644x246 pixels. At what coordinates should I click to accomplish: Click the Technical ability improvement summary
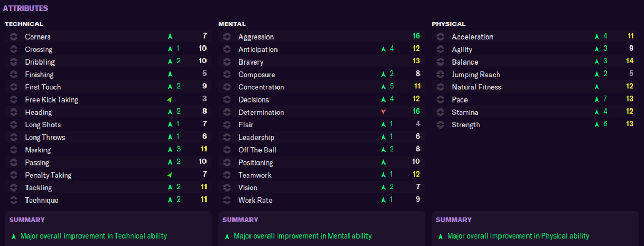pyautogui.click(x=93, y=236)
